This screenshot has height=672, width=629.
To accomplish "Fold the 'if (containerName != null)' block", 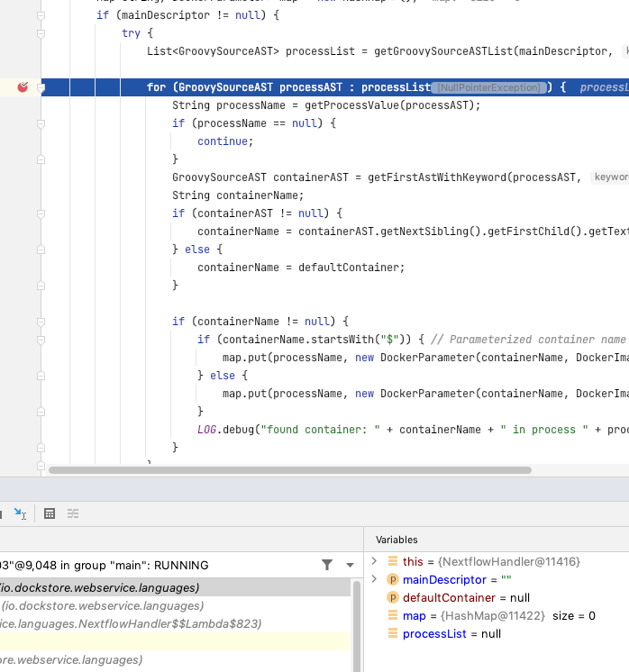I will [41, 322].
